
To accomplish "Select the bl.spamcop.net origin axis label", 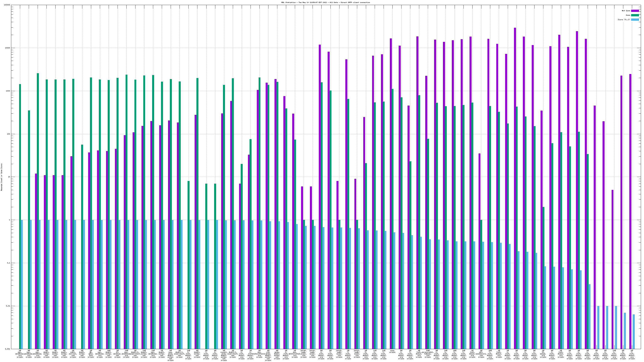I will (x=117, y=354).
